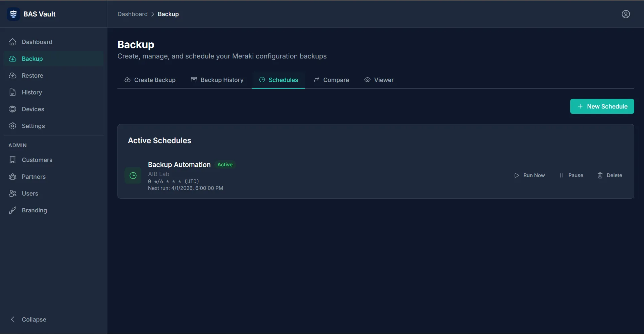Create a New Schedule
Screen dimensions: 644x334
pos(602,107)
